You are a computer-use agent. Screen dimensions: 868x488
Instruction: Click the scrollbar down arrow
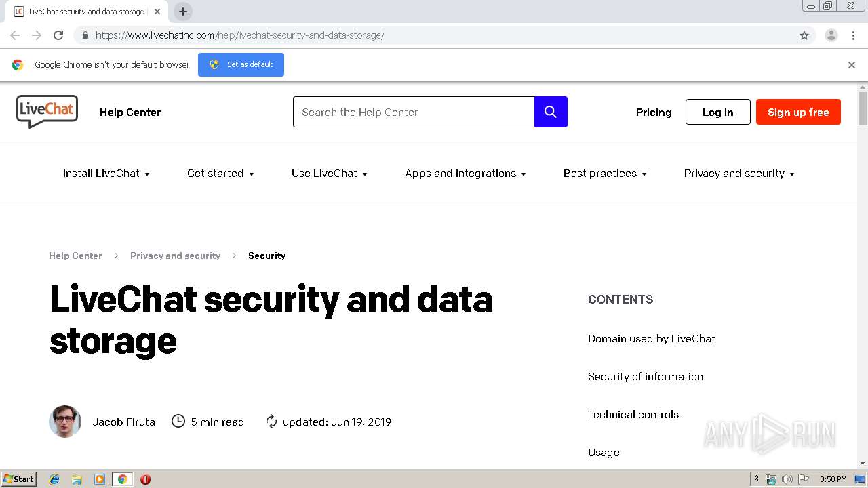863,463
